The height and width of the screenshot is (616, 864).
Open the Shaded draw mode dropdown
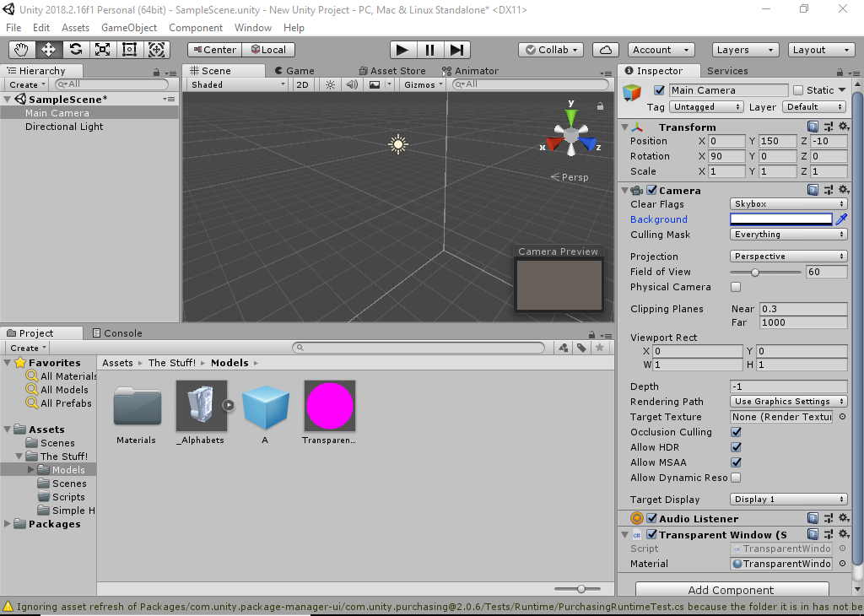pos(237,84)
